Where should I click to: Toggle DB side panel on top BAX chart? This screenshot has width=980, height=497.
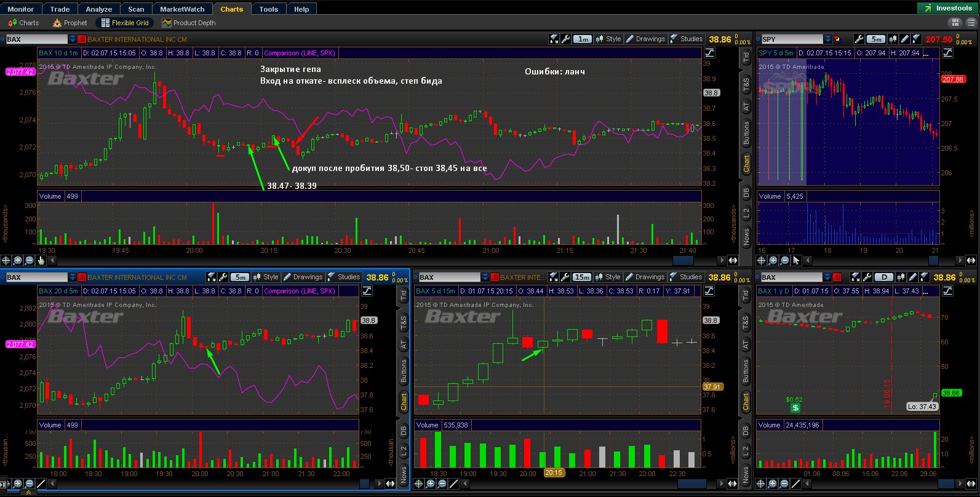746,193
